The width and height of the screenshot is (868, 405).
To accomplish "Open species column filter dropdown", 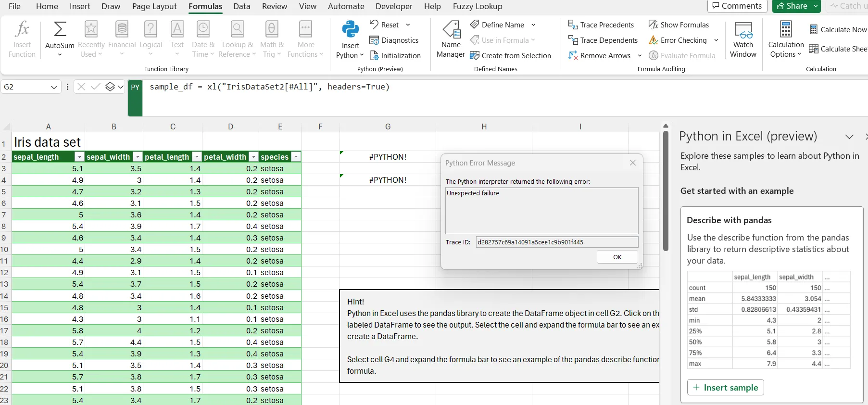I will (296, 157).
